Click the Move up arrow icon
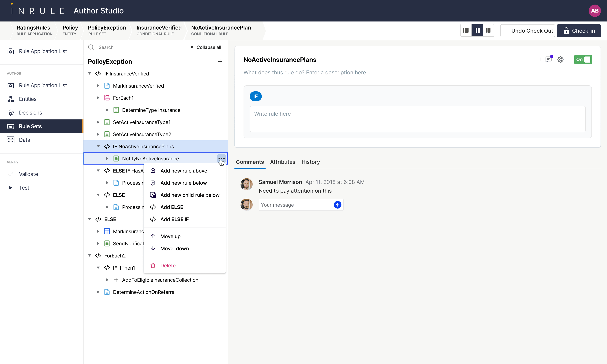Image resolution: width=607 pixels, height=364 pixels. pos(153,236)
